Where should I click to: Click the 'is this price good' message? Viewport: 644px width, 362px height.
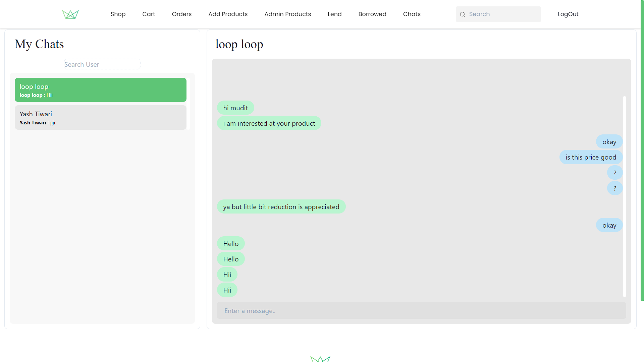(591, 157)
